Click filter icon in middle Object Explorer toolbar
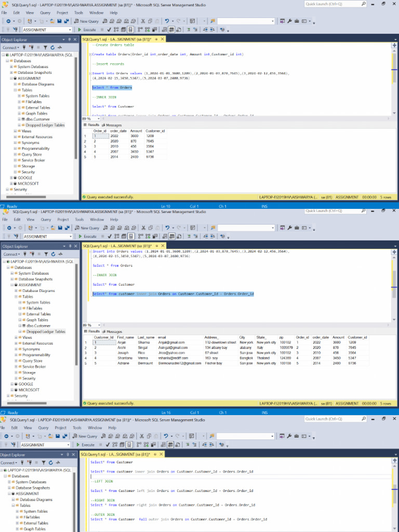 point(46,254)
